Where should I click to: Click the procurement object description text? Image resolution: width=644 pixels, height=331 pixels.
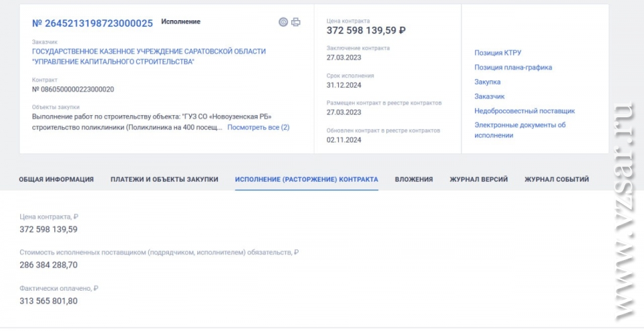point(152,122)
